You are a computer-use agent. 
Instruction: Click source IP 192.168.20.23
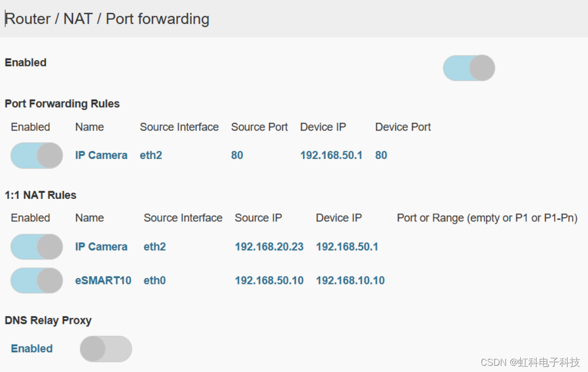point(269,247)
